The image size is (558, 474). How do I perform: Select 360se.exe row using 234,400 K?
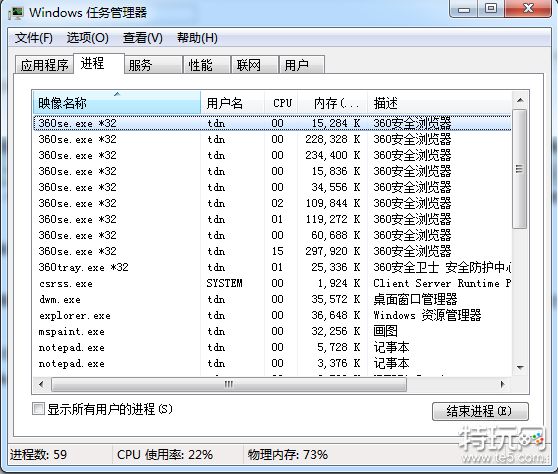point(272,155)
